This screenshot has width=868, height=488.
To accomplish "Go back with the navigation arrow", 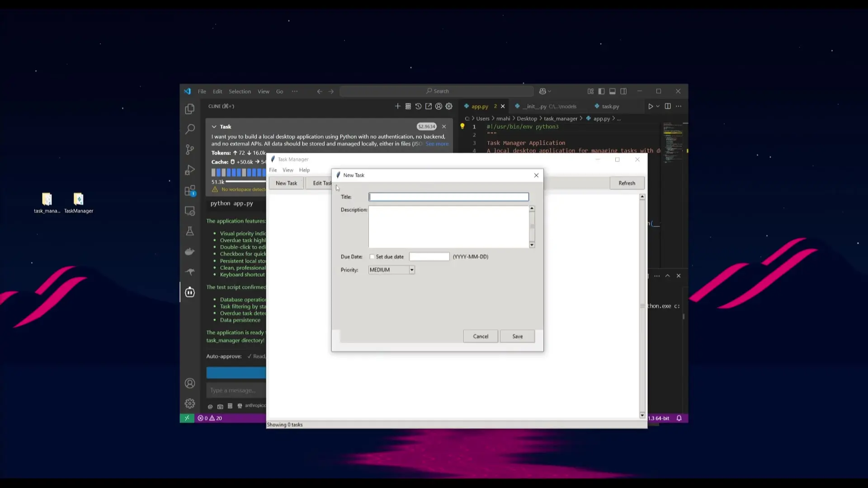I will pos(320,91).
